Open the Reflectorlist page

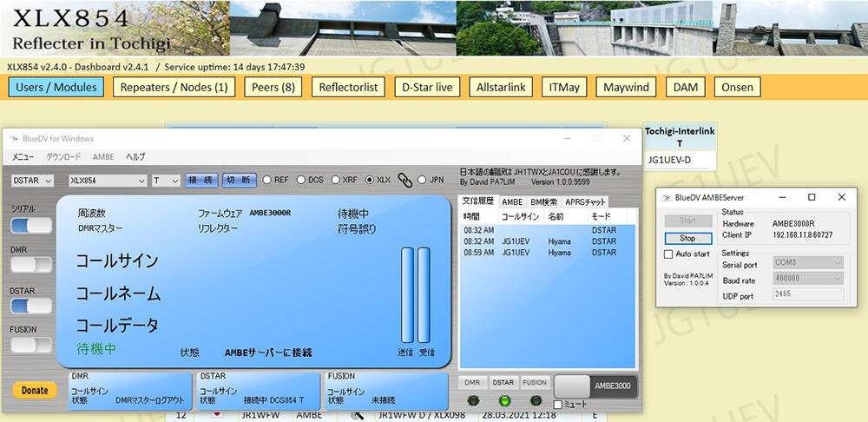click(x=348, y=87)
